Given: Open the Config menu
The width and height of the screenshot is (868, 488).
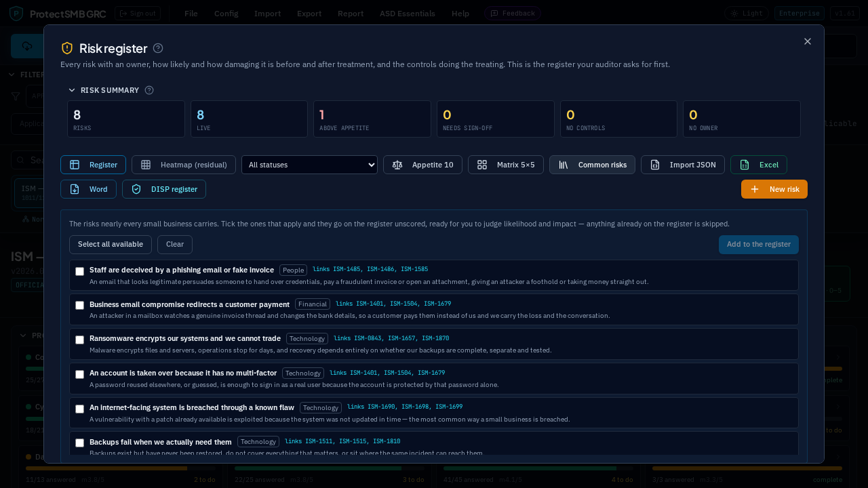Looking at the screenshot, I should (226, 14).
